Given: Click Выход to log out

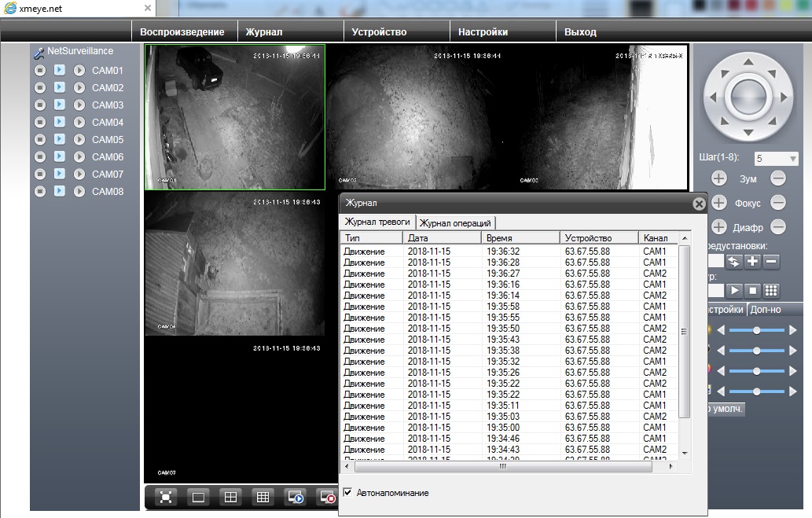Looking at the screenshot, I should coord(580,32).
